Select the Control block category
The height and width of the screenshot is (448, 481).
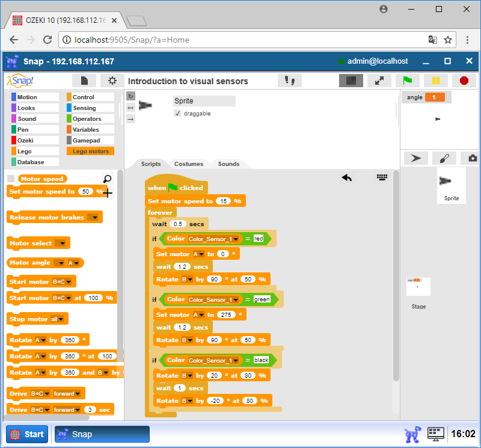(91, 97)
